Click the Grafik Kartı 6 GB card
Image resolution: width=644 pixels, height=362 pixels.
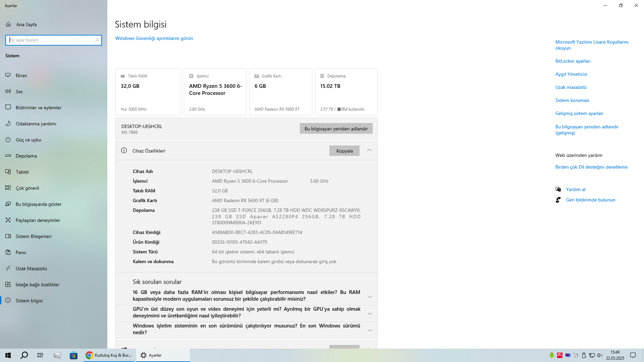281,92
